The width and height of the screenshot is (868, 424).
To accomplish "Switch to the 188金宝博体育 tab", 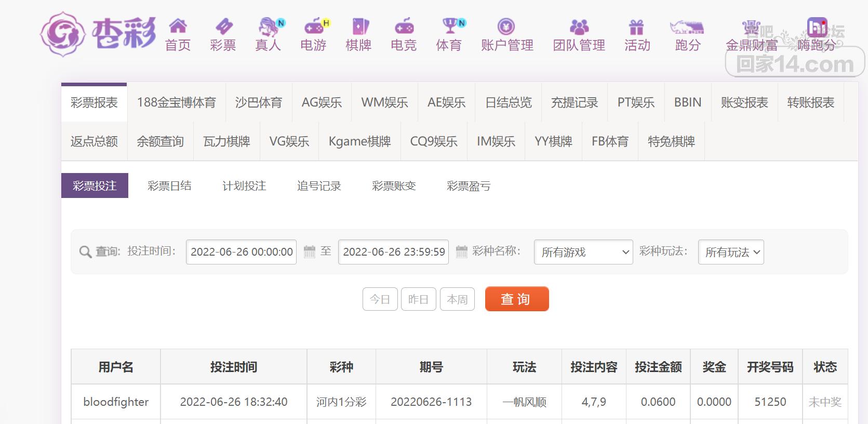I will point(177,102).
